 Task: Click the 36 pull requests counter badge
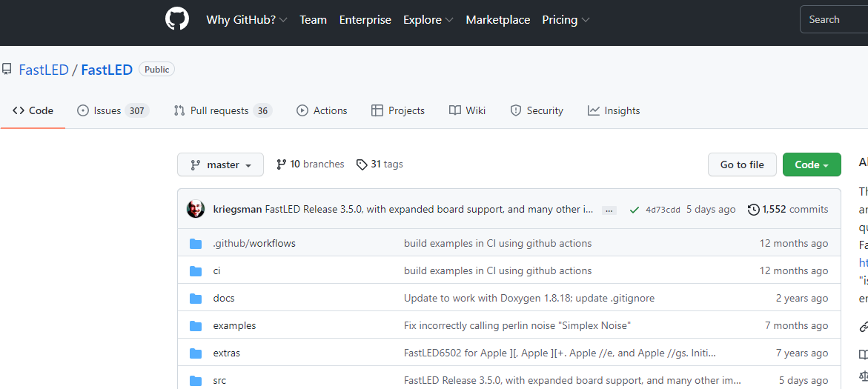[x=262, y=110]
